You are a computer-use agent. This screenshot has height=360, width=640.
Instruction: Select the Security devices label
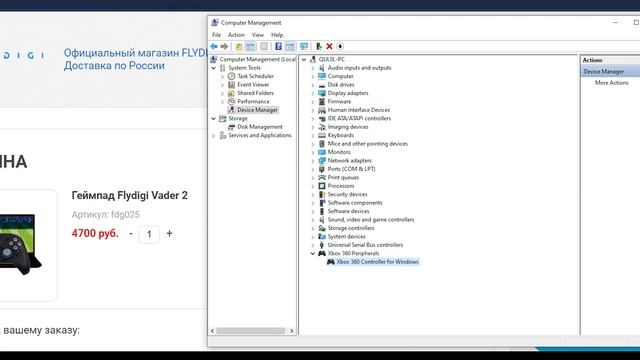tap(347, 194)
